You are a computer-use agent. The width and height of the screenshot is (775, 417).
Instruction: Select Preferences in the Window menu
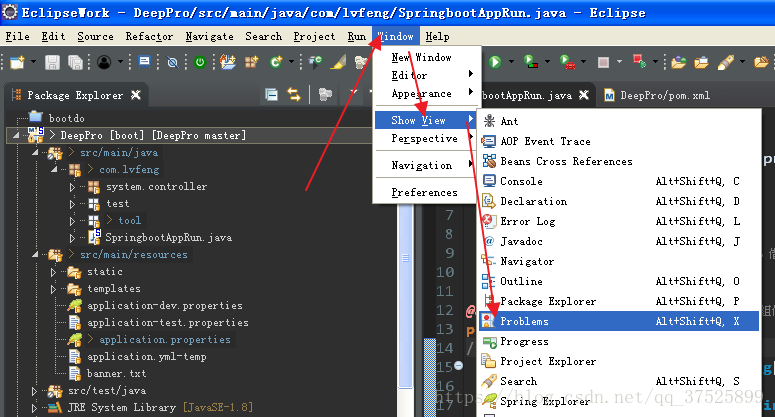(x=427, y=192)
